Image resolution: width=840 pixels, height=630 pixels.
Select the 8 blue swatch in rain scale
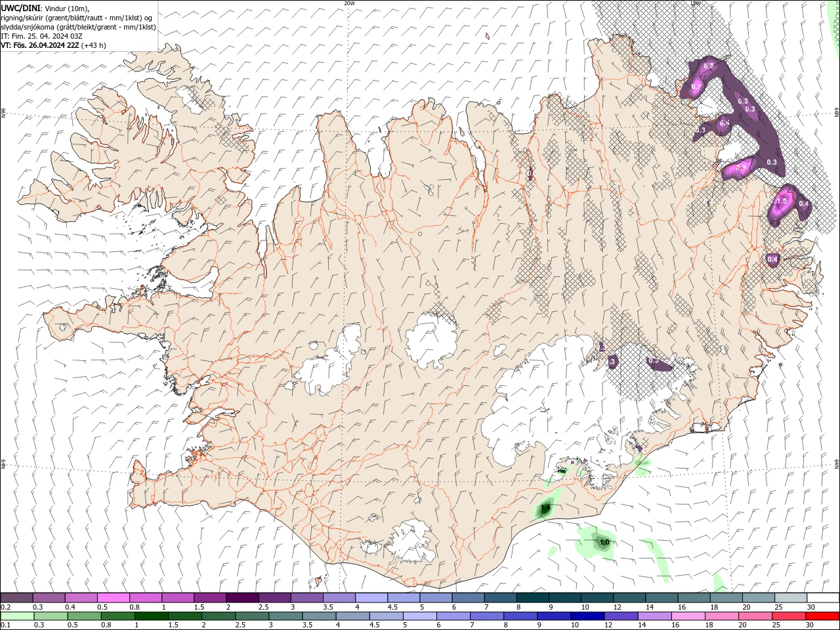pos(520,616)
